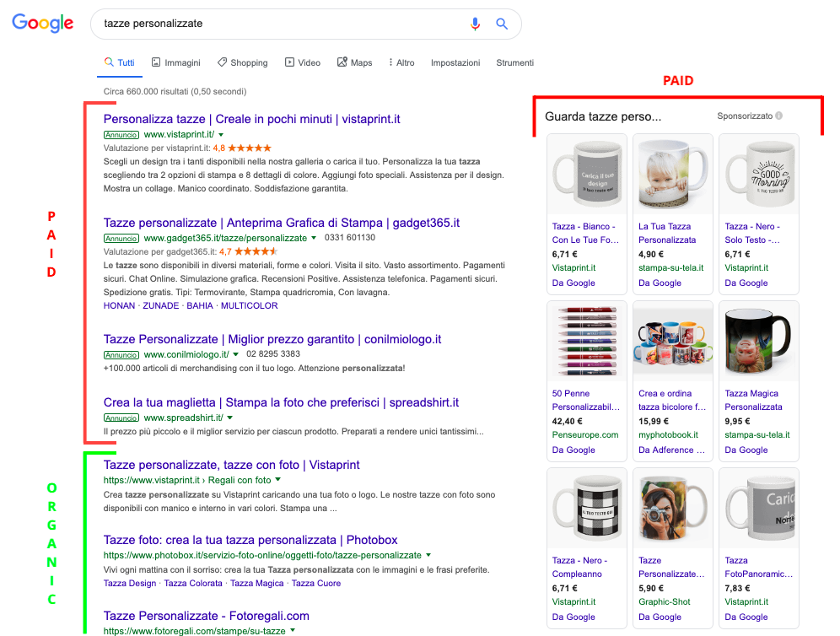Viewport: 840px width, 636px height.
Task: Open the Strumenti menu
Action: (514, 62)
